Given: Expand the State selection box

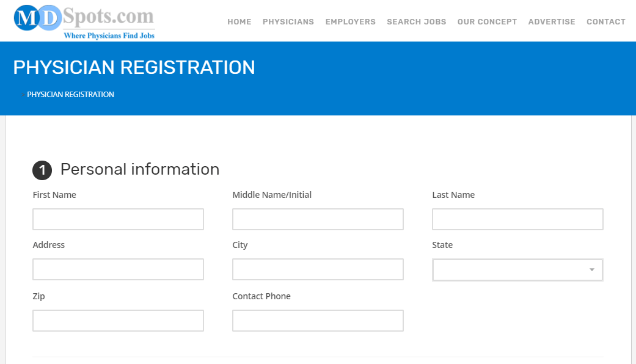Looking at the screenshot, I should coord(517,270).
